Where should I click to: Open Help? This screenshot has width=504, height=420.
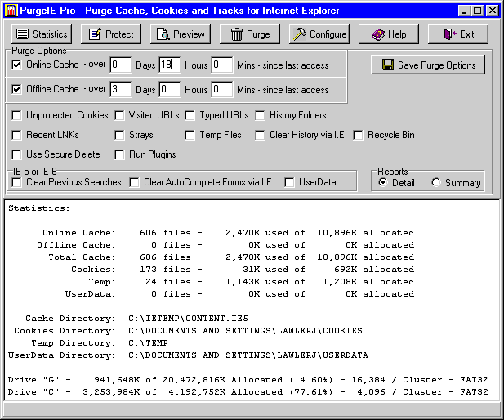click(389, 34)
